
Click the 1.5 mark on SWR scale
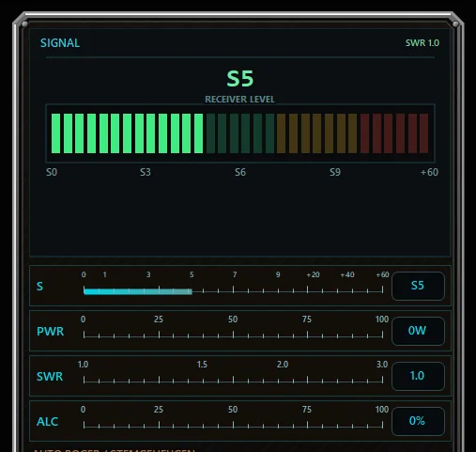[202, 365]
